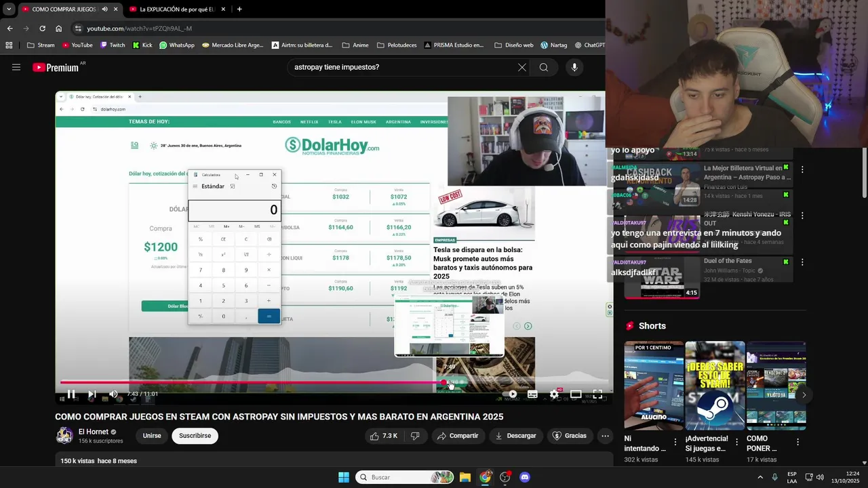The image size is (868, 488).
Task: Open more actions ellipsis under video
Action: [x=605, y=436]
